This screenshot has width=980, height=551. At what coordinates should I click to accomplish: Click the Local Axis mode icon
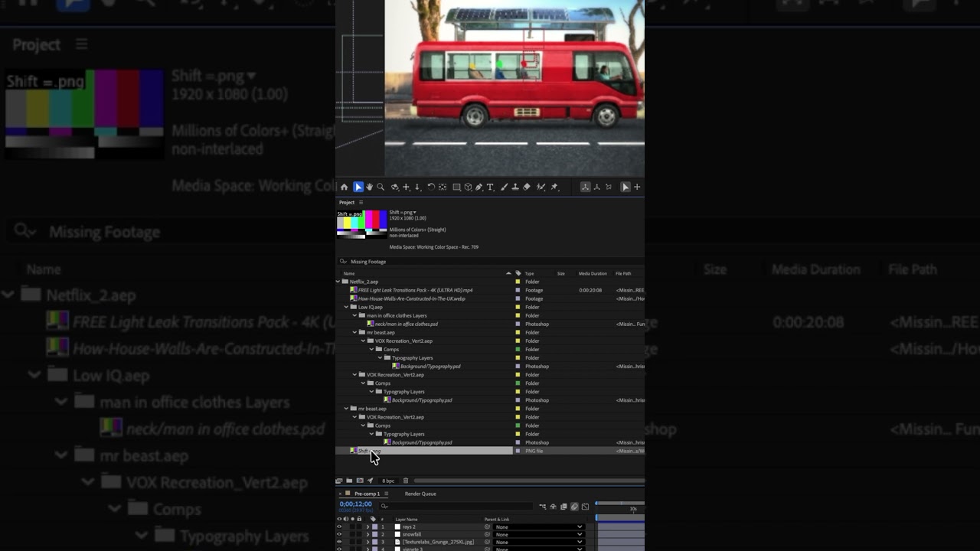[586, 187]
